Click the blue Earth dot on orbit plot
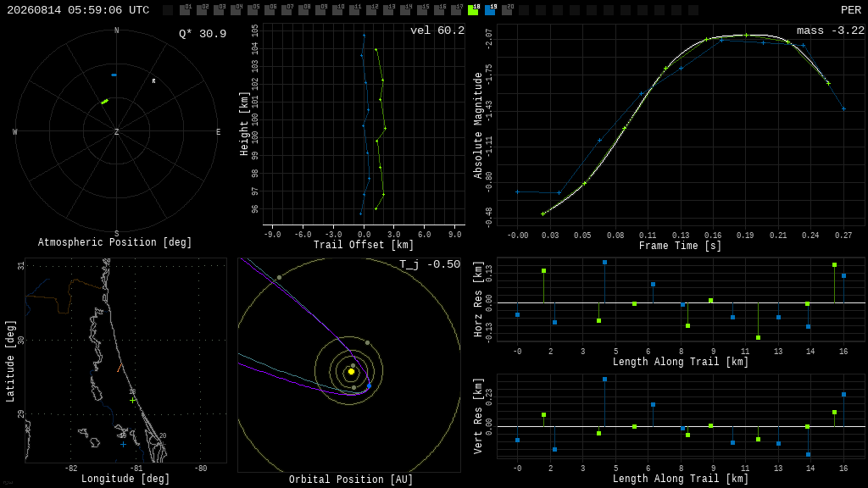The width and height of the screenshot is (868, 488). (x=370, y=385)
